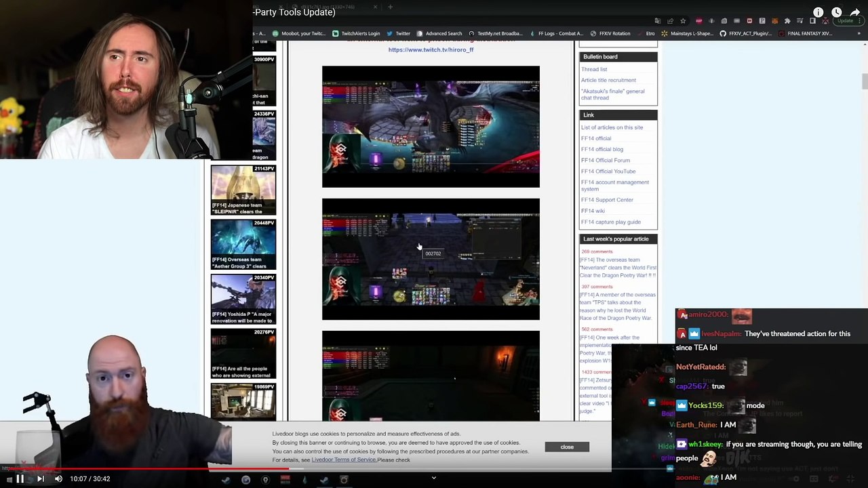Open the FF14 official blog link
Image resolution: width=868 pixels, height=488 pixels.
(601, 149)
